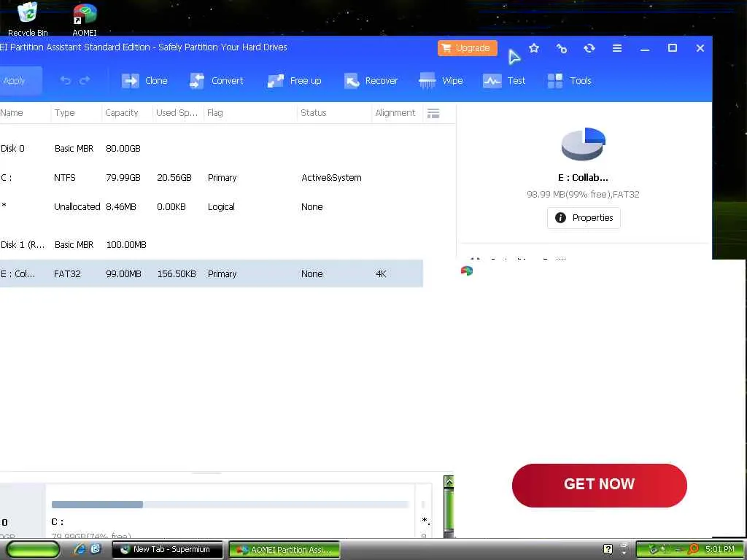Click the Used Sp... column header
This screenshot has width=747, height=560.
[x=177, y=113]
